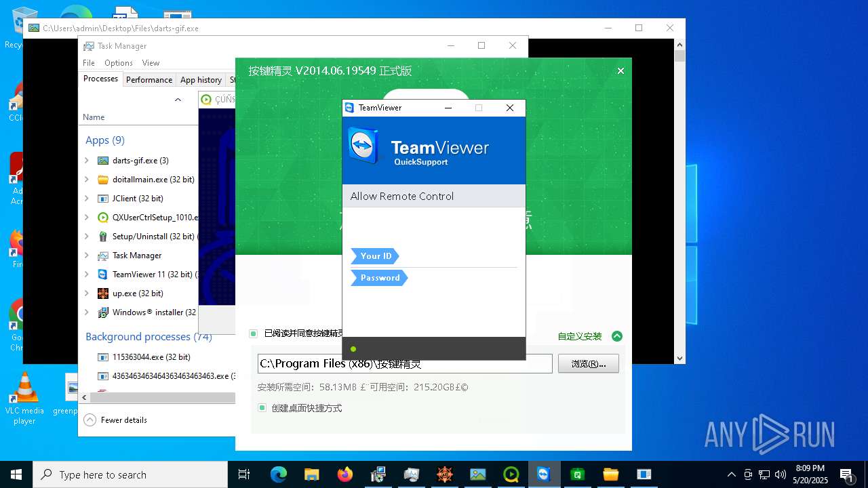This screenshot has width=868, height=488.
Task: Open Firefox from taskbar
Action: (345, 474)
